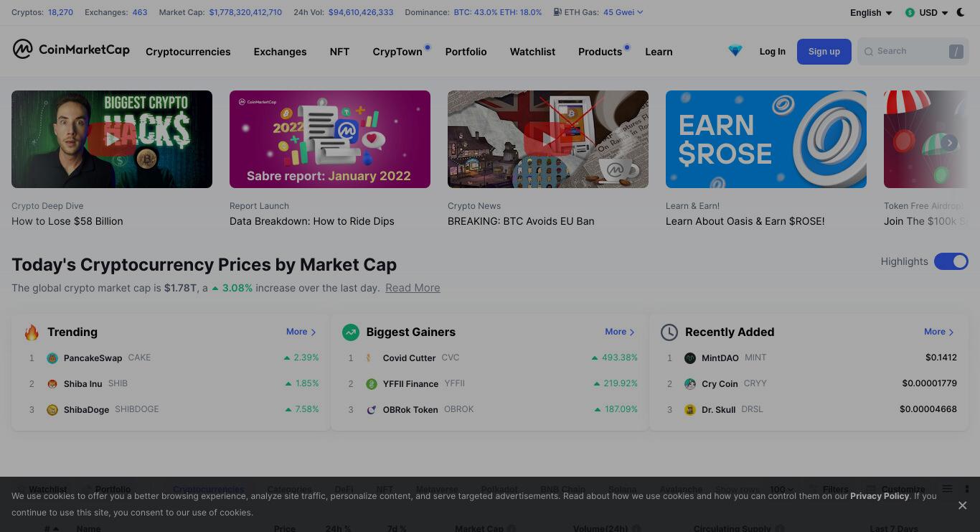Click the carousel next arrow
980x532 pixels.
click(949, 143)
